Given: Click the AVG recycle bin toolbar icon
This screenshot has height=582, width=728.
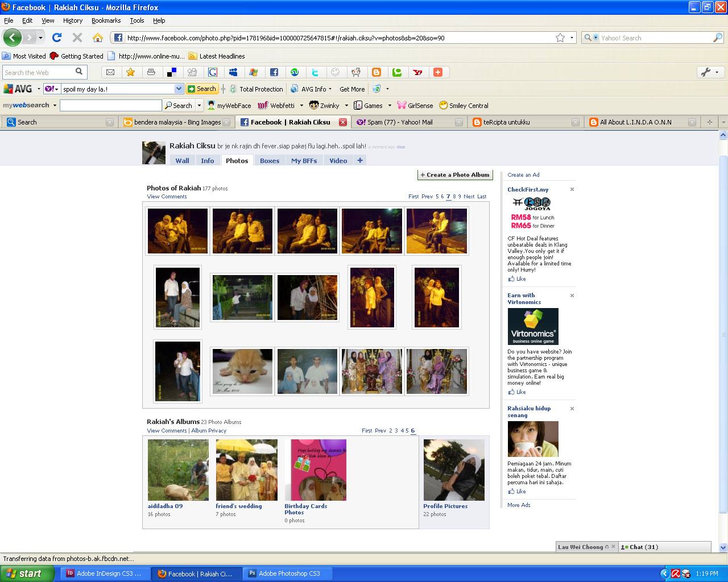Looking at the screenshot, I should tap(376, 89).
